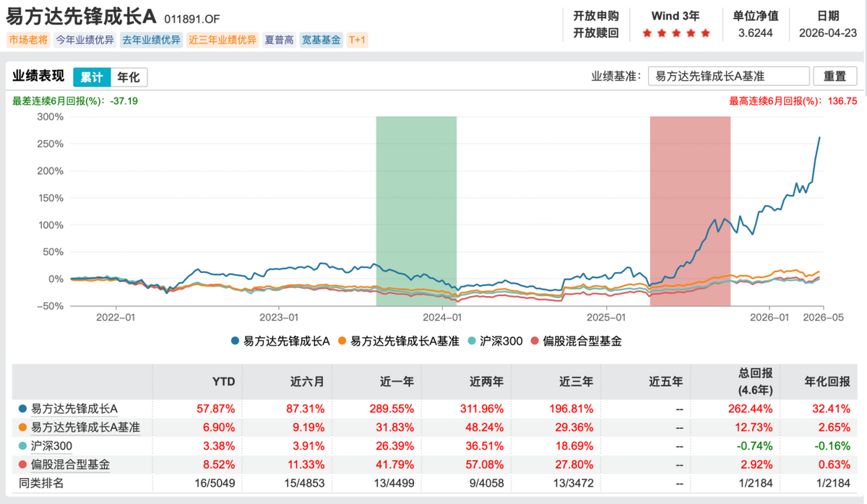Click blue dot beside 易方达先锋成长A table row
Viewport: 867px width, 504px height.
pyautogui.click(x=22, y=409)
